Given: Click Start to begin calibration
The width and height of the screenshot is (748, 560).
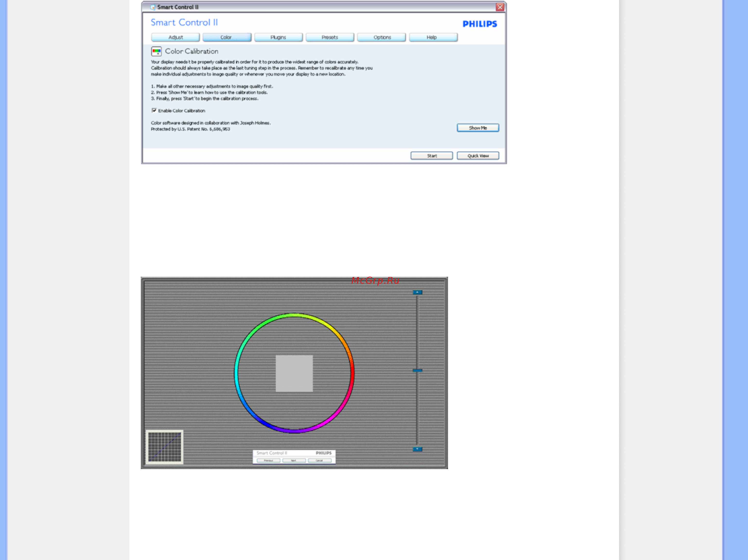Looking at the screenshot, I should point(431,156).
